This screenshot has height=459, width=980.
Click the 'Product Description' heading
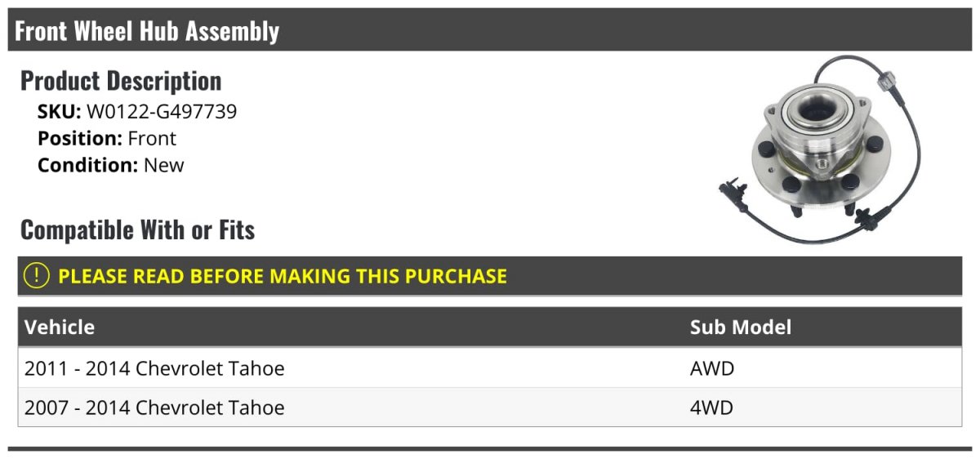tap(121, 81)
